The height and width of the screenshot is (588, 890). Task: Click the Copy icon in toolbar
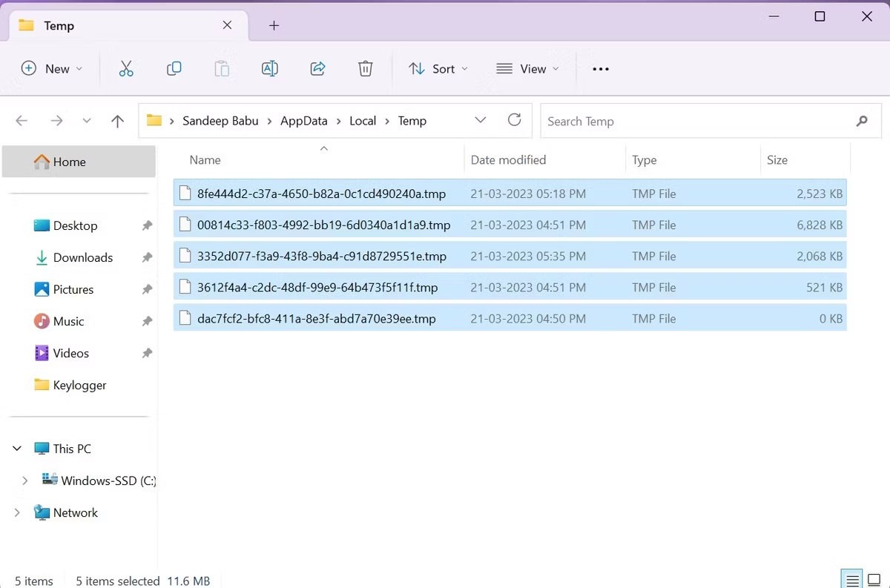pos(174,69)
